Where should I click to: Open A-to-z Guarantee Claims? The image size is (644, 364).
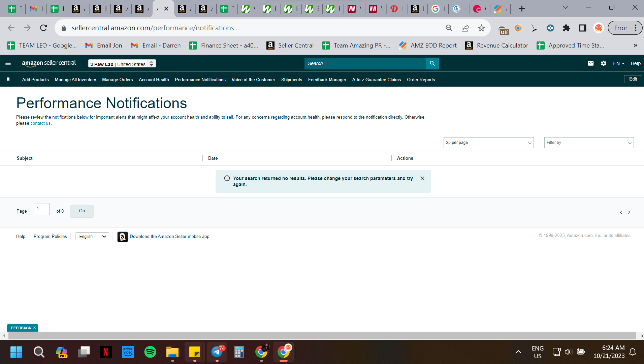[x=377, y=80]
